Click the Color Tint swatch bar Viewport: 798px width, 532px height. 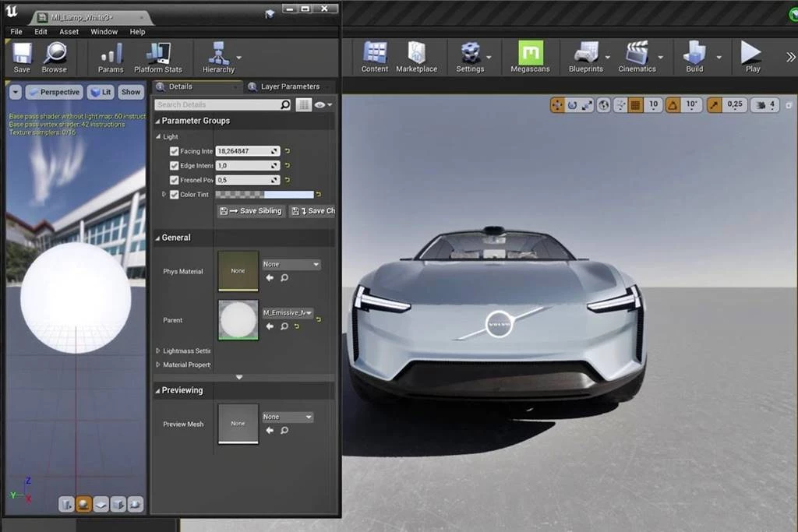(x=264, y=195)
